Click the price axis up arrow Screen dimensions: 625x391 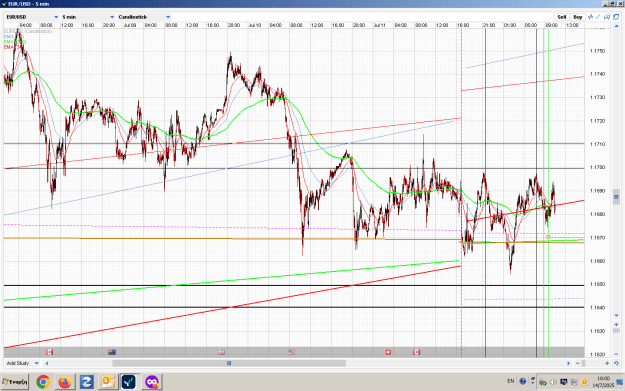point(616,26)
